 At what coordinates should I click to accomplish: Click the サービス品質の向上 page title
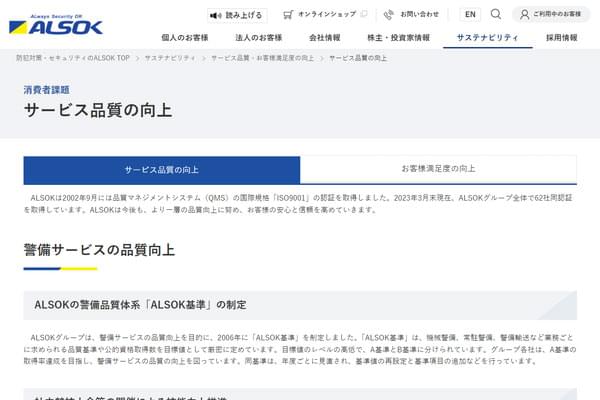[x=98, y=110]
